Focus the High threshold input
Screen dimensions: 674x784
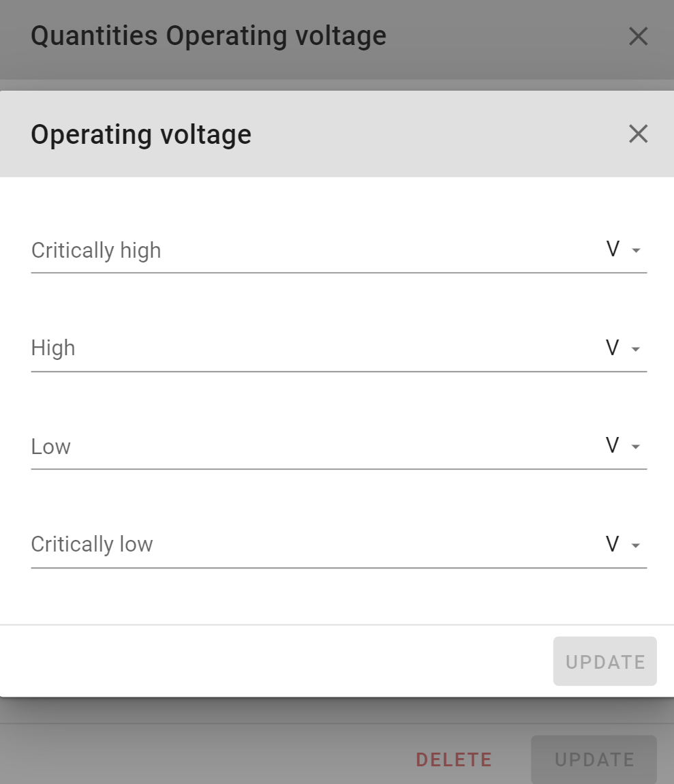click(273, 348)
